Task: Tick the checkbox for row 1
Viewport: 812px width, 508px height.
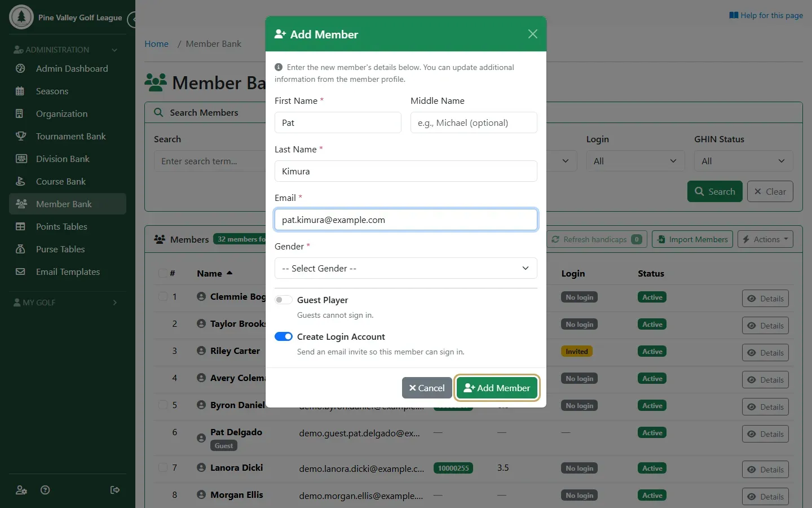Action: 163,296
